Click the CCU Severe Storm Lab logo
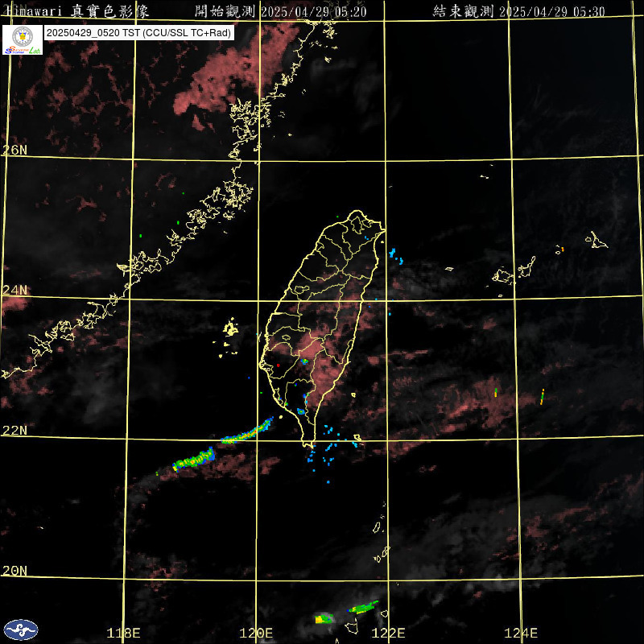The image size is (644, 644). point(23,39)
